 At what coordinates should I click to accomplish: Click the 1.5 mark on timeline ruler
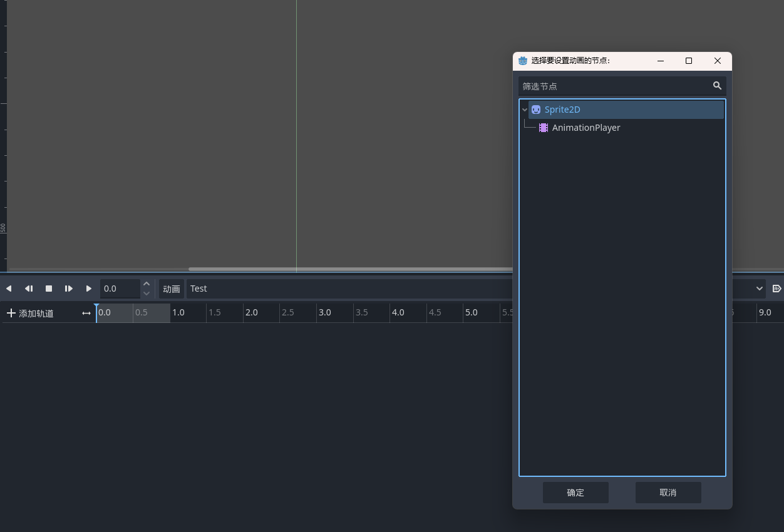[215, 312]
